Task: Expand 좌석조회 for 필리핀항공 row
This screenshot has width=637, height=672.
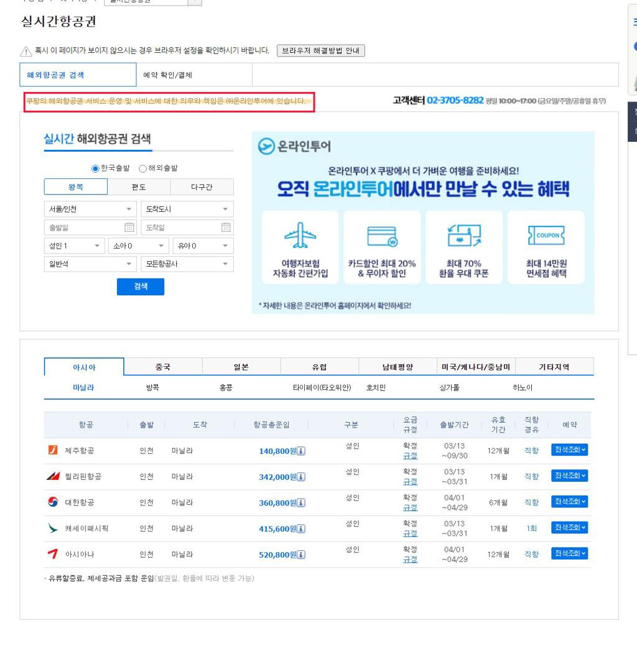Action: tap(569, 476)
